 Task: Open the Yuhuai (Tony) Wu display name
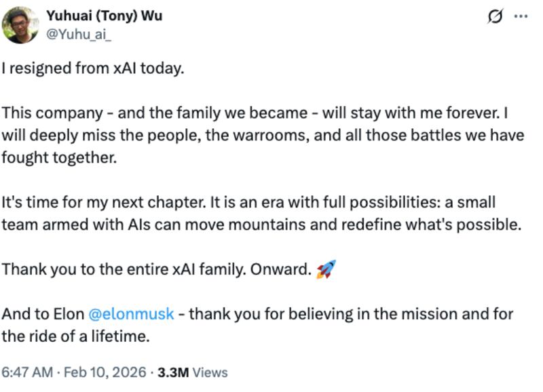coord(104,16)
